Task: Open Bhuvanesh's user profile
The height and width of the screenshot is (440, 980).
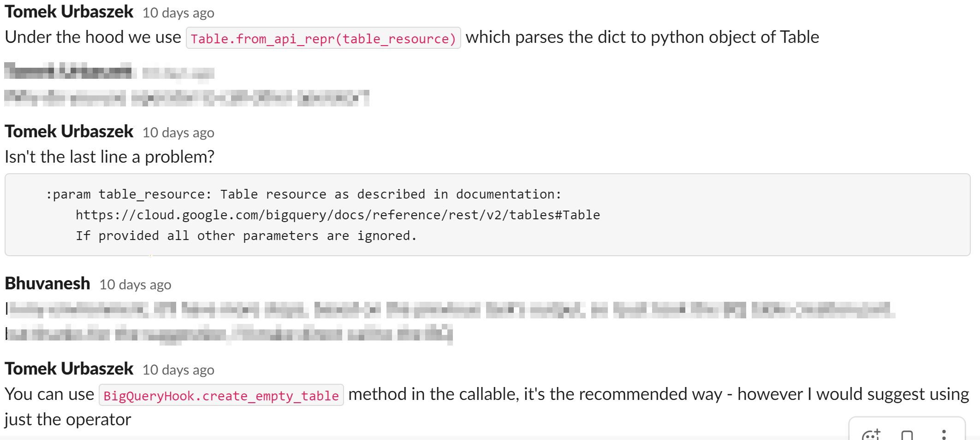Action: [x=47, y=283]
